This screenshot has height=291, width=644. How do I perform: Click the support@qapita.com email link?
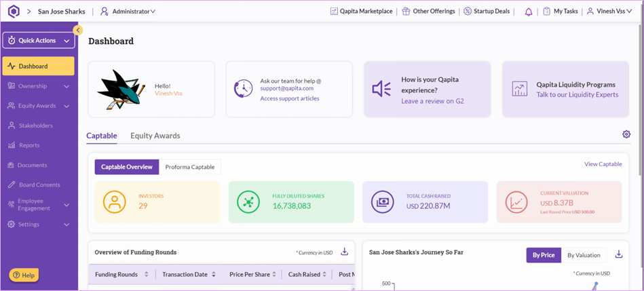click(286, 88)
